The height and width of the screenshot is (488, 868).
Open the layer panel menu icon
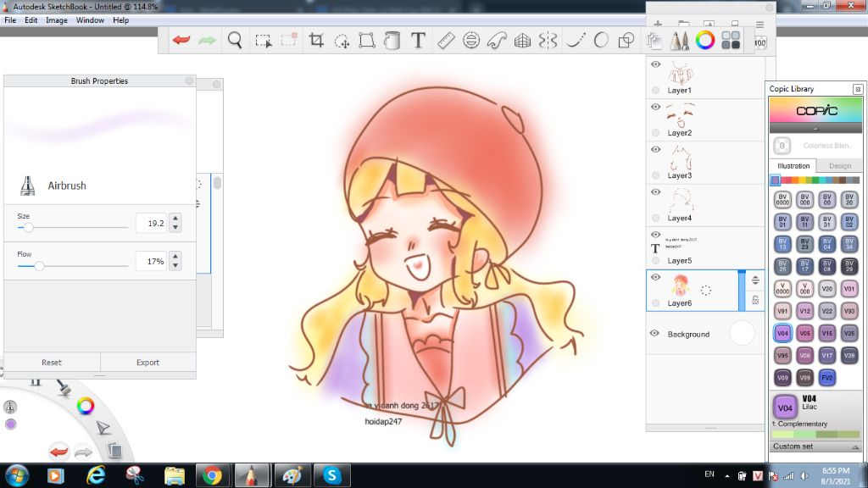point(759,25)
